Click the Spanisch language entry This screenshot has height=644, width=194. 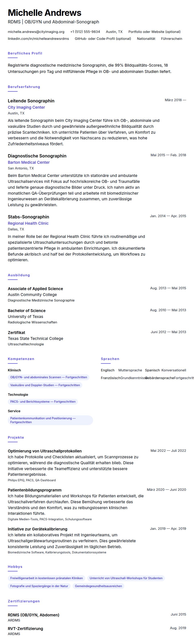click(x=166, y=370)
